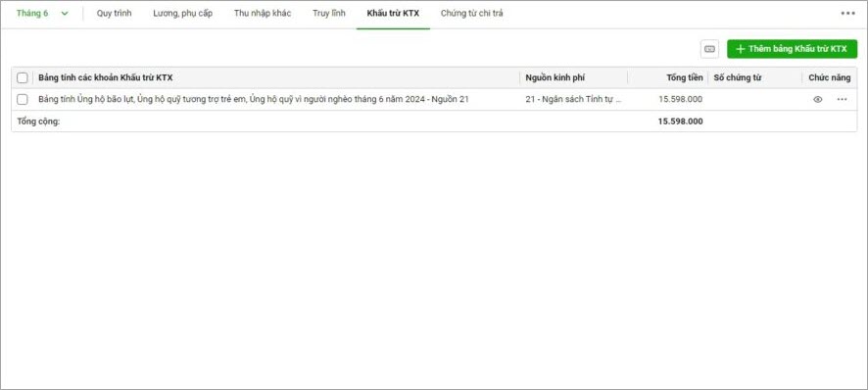The image size is (868, 390).
Task: Switch to the Quy trình tab
Action: [114, 14]
